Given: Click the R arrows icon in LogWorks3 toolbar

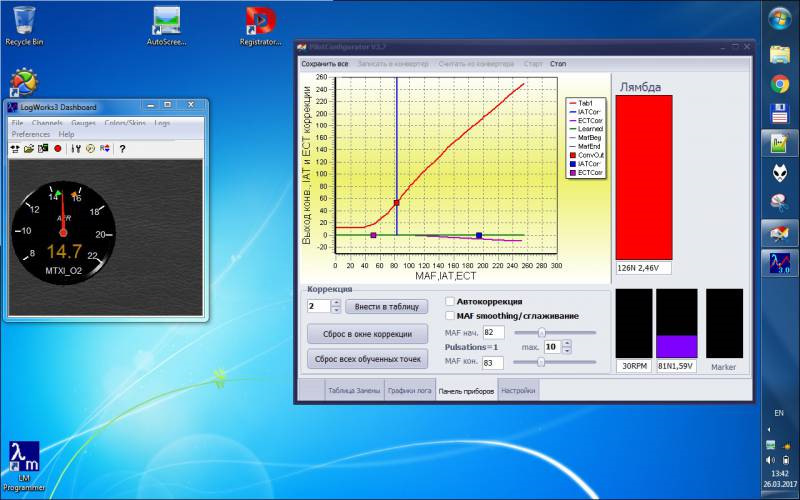Looking at the screenshot, I should click(x=105, y=148).
